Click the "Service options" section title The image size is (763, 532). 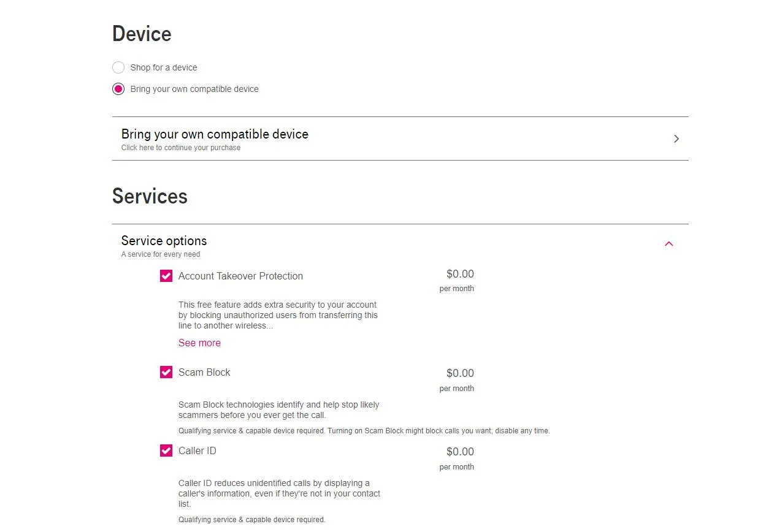click(164, 241)
